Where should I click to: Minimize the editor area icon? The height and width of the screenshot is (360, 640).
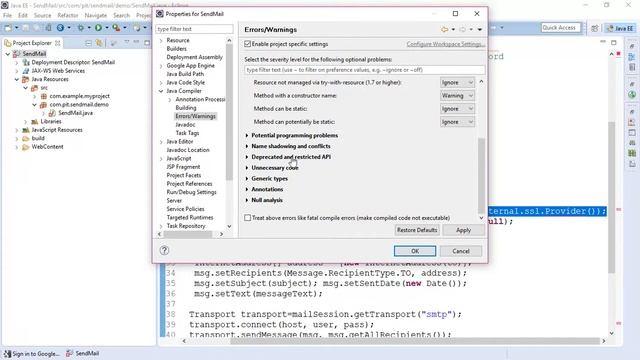pos(603,42)
